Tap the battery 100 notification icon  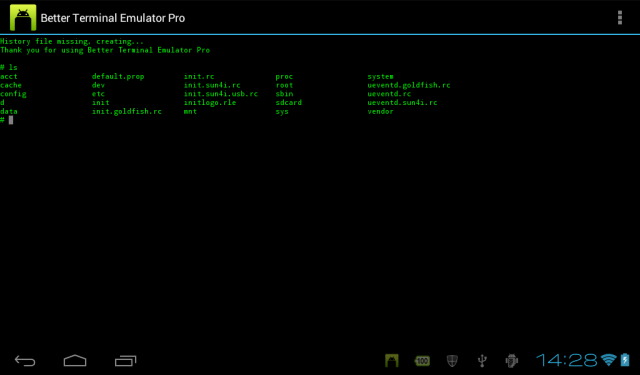(x=422, y=361)
